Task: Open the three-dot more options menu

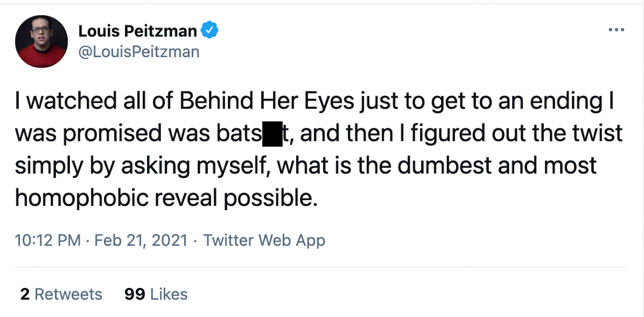Action: tap(616, 30)
